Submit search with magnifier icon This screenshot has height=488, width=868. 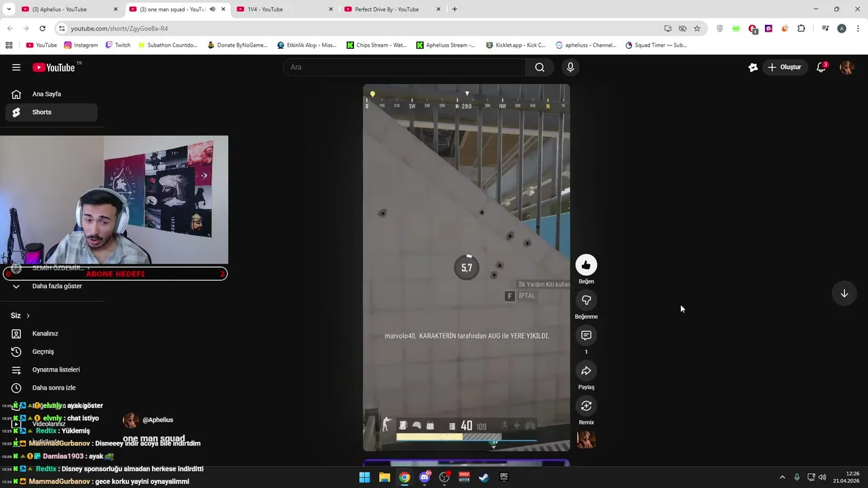540,67
